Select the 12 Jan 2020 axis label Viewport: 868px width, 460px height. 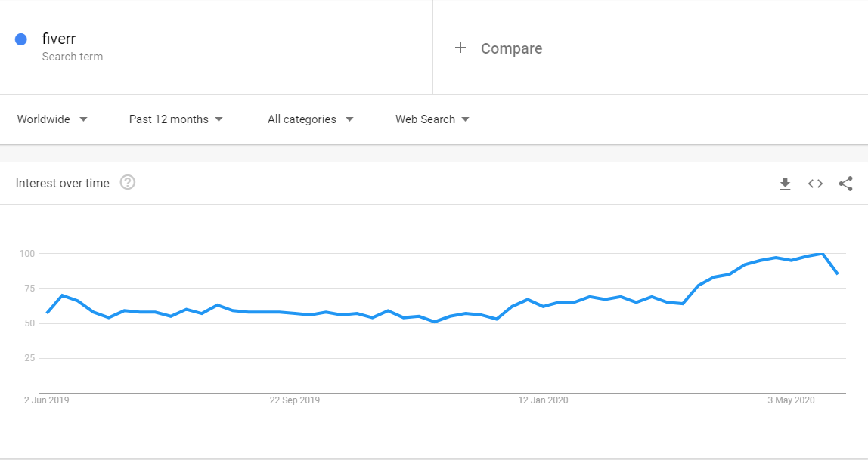tap(543, 400)
